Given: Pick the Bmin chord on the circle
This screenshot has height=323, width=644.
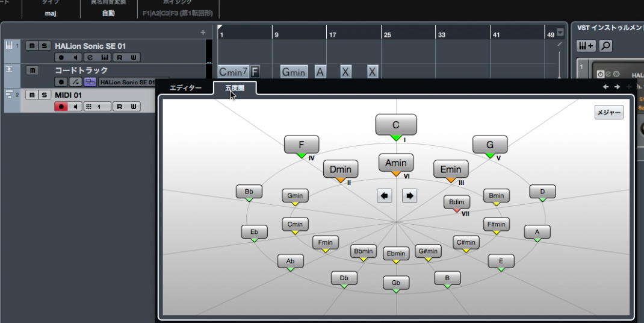Looking at the screenshot, I should pos(496,196).
